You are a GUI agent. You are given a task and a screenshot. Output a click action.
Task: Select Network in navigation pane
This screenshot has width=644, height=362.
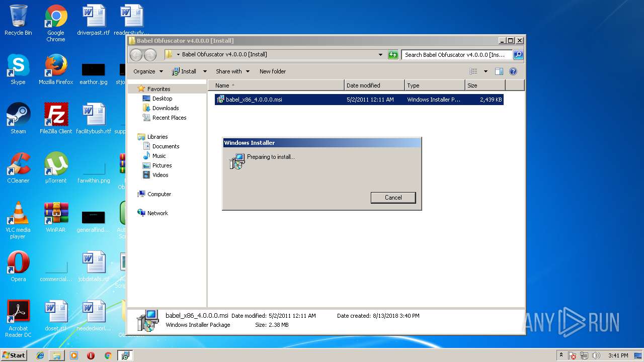click(x=157, y=213)
